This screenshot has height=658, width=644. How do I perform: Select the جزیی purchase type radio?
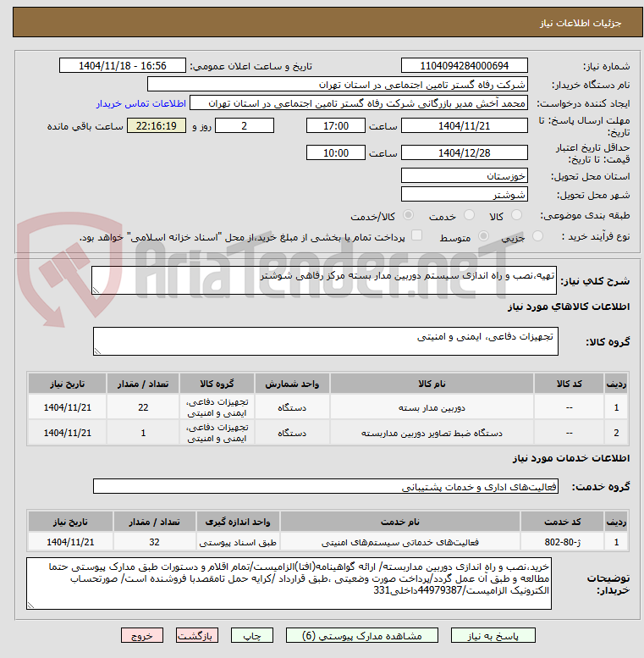[x=537, y=236]
